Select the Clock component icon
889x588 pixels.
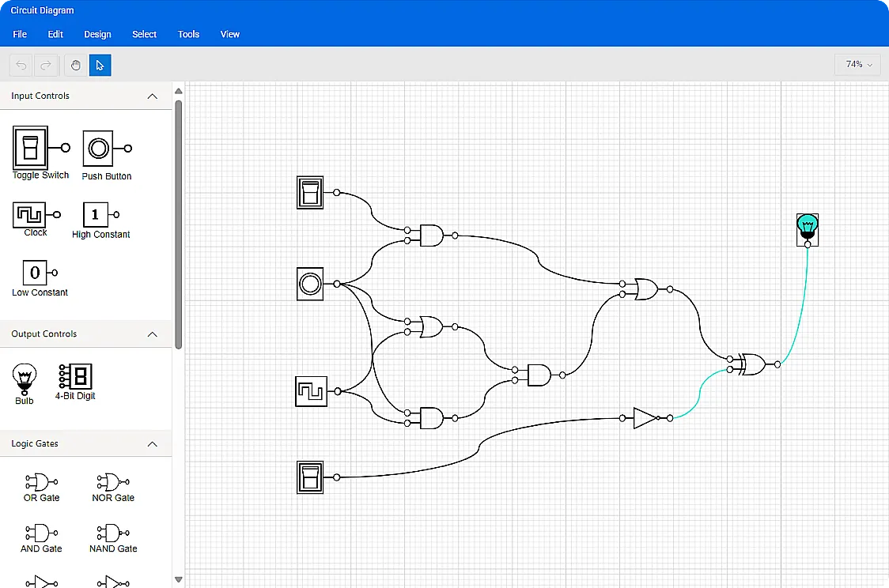tap(29, 215)
